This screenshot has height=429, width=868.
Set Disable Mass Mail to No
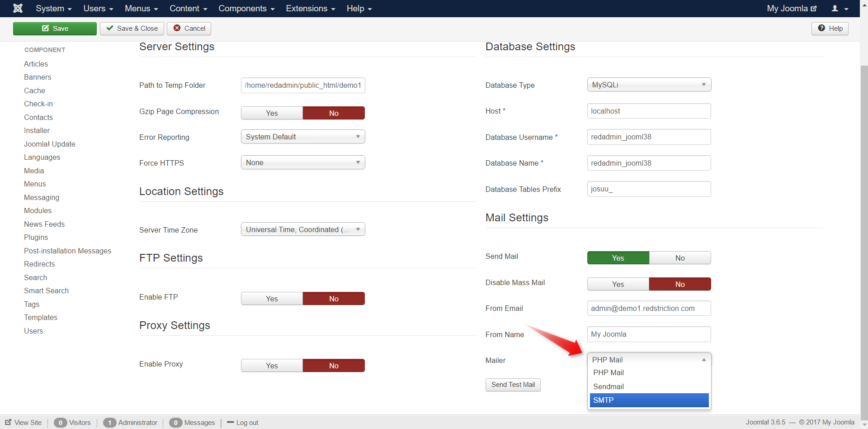coord(680,284)
